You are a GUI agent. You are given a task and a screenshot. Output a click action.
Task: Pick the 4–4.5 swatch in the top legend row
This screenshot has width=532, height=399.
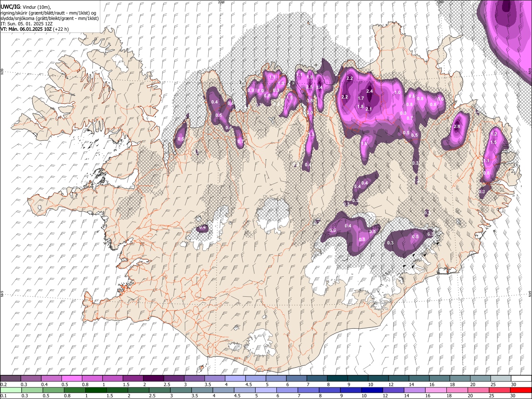click(x=235, y=379)
